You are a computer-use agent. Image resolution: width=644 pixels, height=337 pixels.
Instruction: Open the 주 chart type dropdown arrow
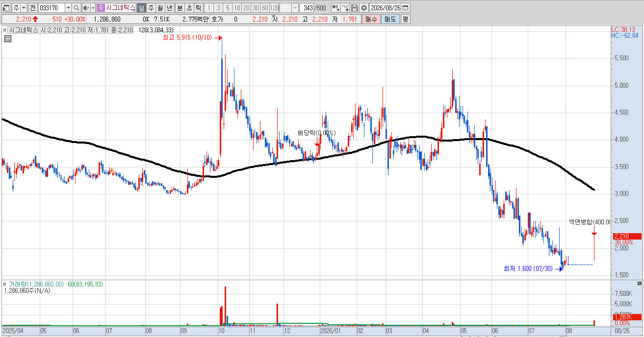[x=24, y=8]
